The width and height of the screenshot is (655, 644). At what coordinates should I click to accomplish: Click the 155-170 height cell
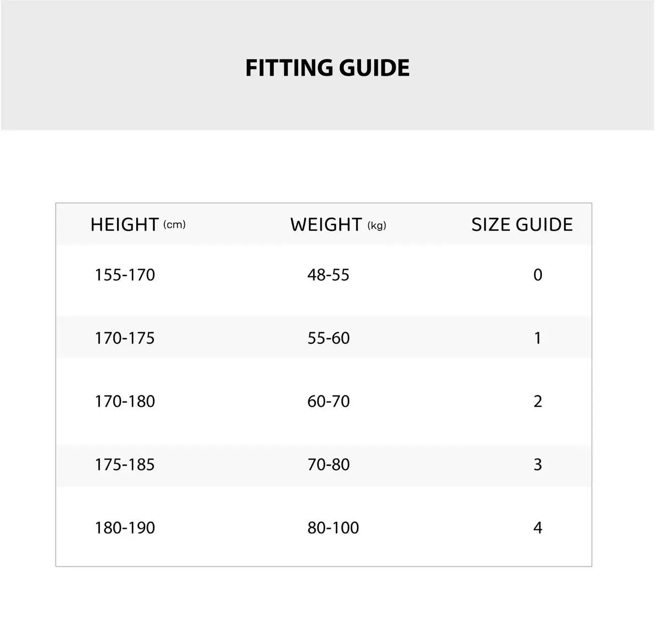click(x=125, y=275)
